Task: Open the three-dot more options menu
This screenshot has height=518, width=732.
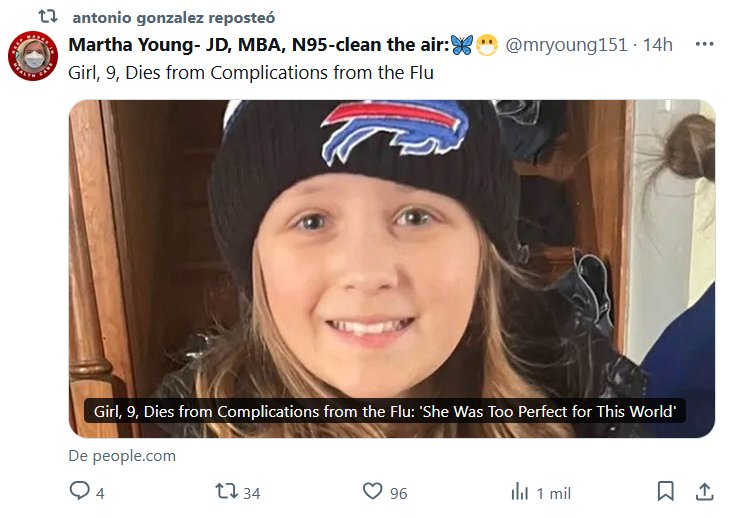Action: [704, 45]
